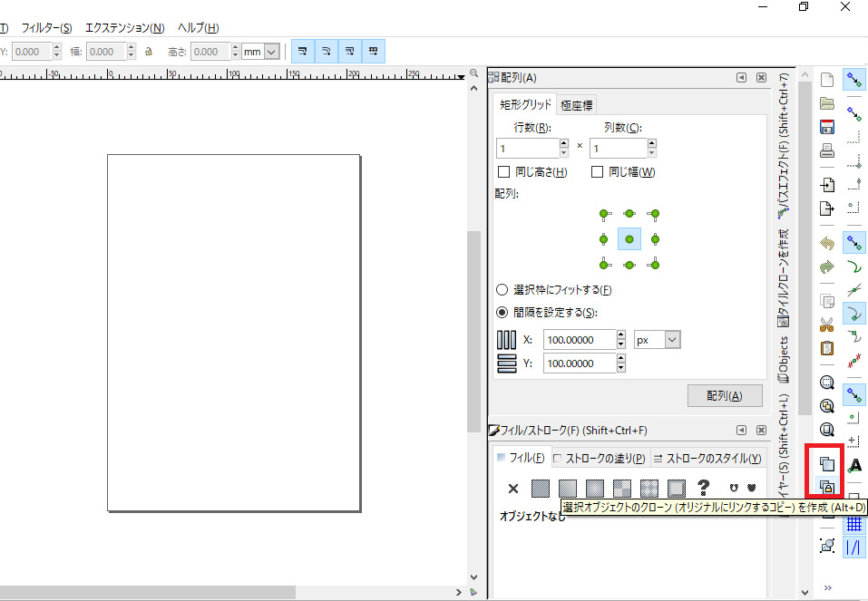
Task: Click the Import file icon
Action: click(x=827, y=185)
